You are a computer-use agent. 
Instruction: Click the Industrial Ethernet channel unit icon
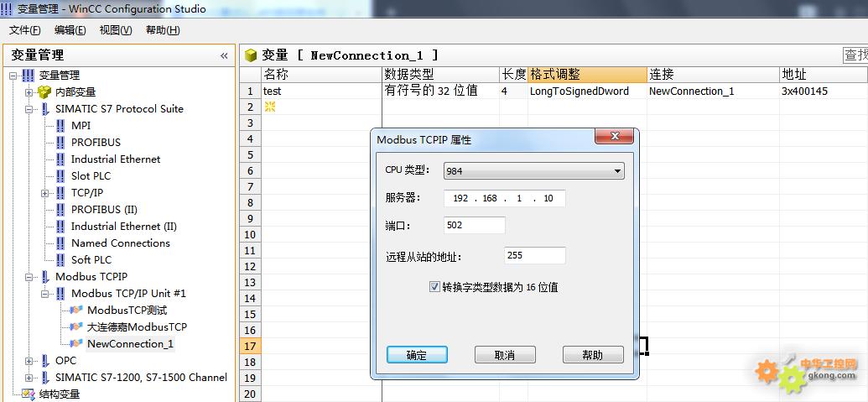point(61,159)
